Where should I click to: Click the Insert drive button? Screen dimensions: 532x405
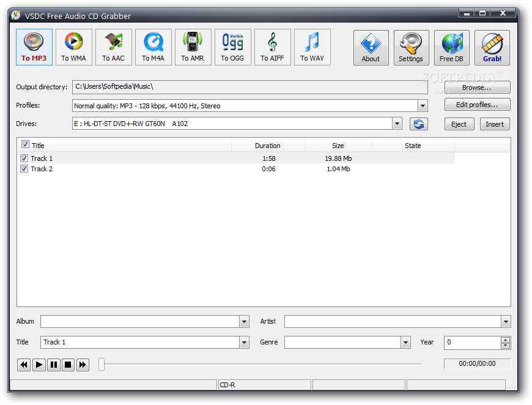(495, 124)
